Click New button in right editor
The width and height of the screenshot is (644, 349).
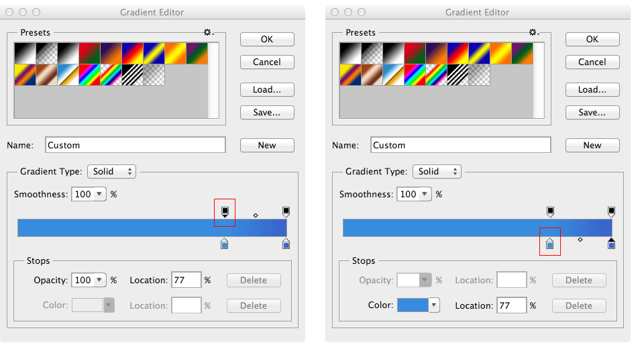point(592,145)
